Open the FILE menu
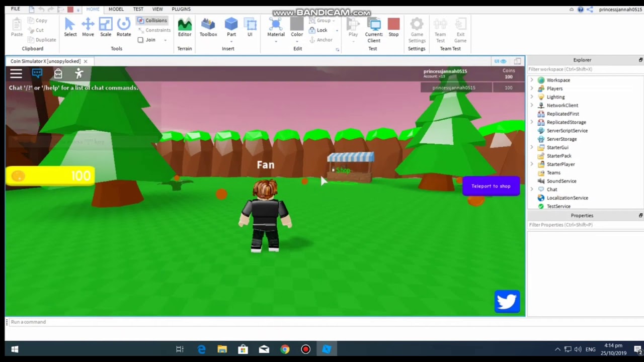The height and width of the screenshot is (362, 644). (16, 9)
